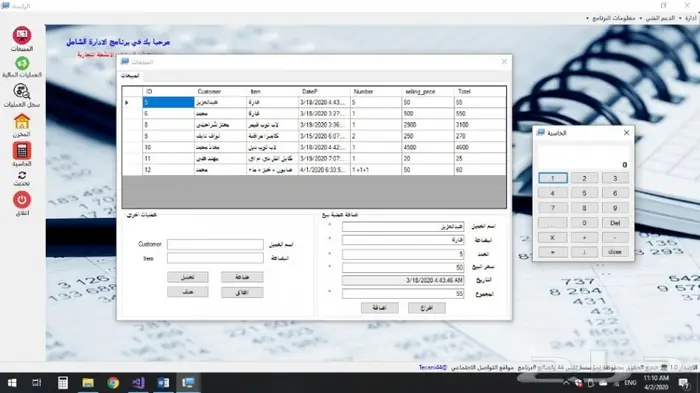
Task: Open the Windows Start menu
Action: [12, 383]
